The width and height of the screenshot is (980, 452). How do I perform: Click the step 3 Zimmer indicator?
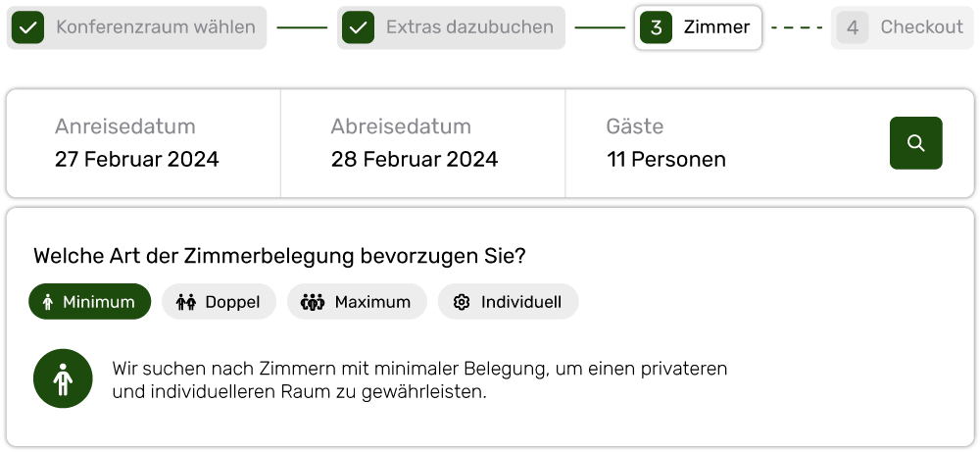pyautogui.click(x=698, y=27)
